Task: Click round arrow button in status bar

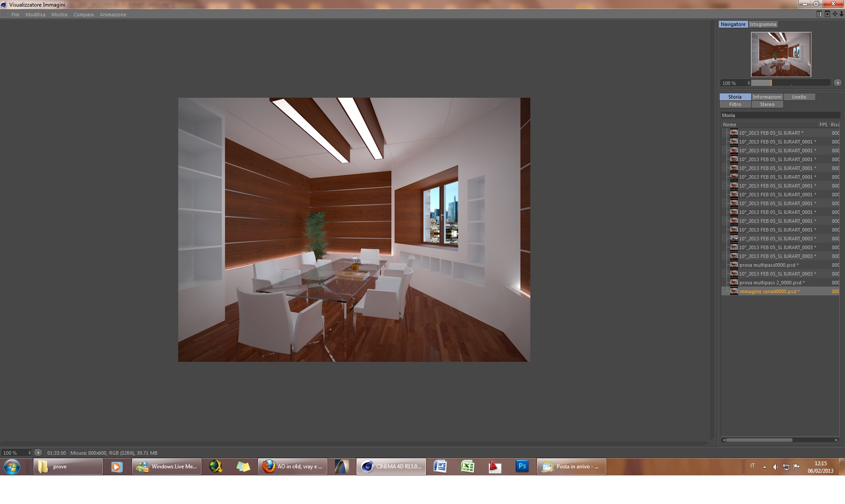Action: [38, 452]
